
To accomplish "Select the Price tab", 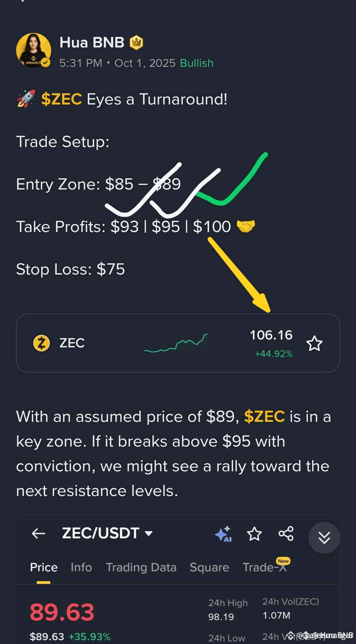I will (44, 568).
